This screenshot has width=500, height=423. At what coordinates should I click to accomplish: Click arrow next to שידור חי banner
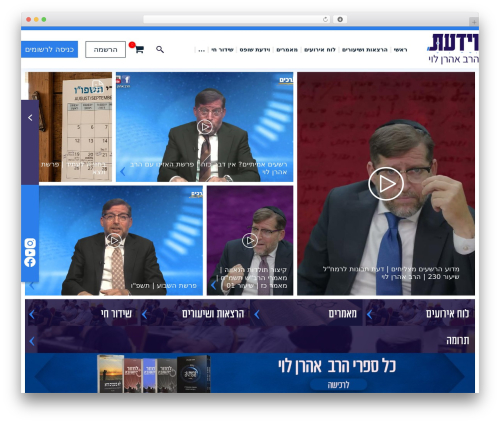pyautogui.click(x=32, y=314)
